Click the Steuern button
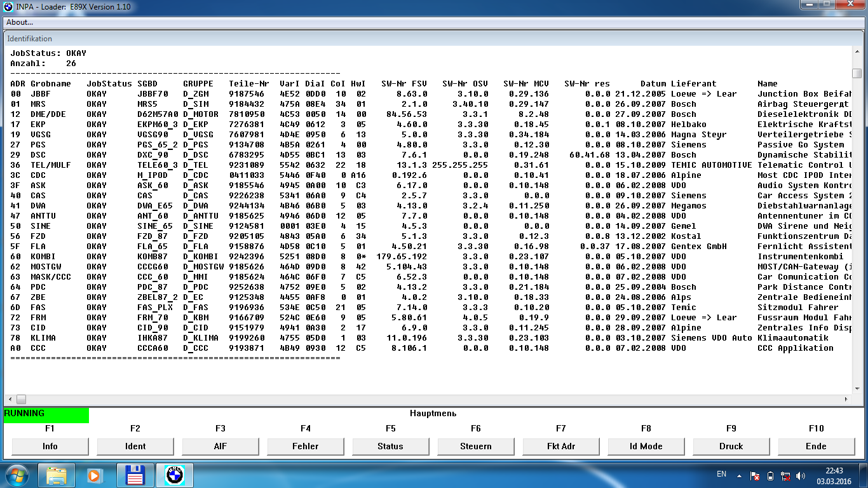The height and width of the screenshot is (488, 868). tap(476, 446)
